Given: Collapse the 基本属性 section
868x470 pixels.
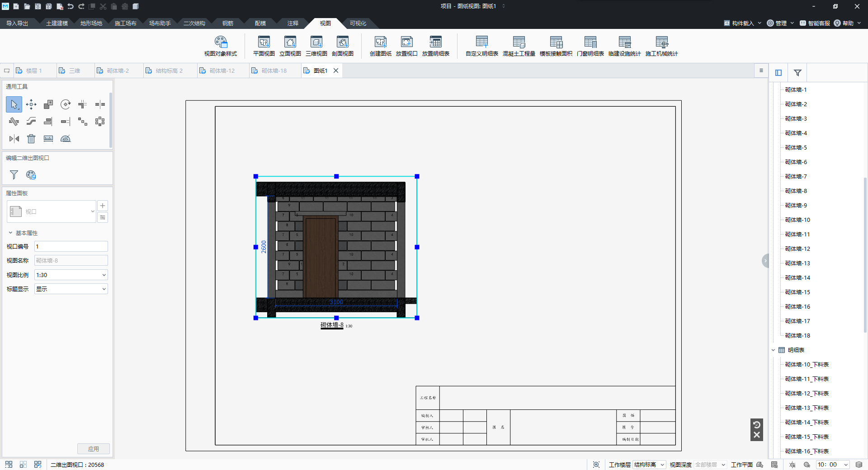Looking at the screenshot, I should pyautogui.click(x=10, y=233).
